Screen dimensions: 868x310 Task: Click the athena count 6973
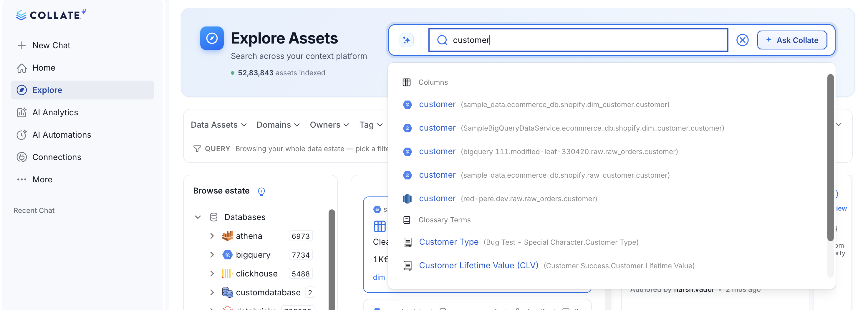(x=301, y=236)
